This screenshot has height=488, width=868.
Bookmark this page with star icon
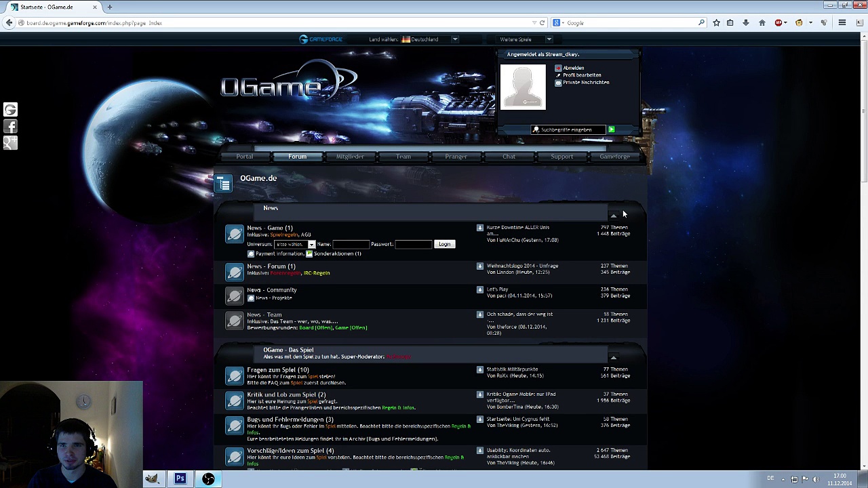[x=716, y=23]
